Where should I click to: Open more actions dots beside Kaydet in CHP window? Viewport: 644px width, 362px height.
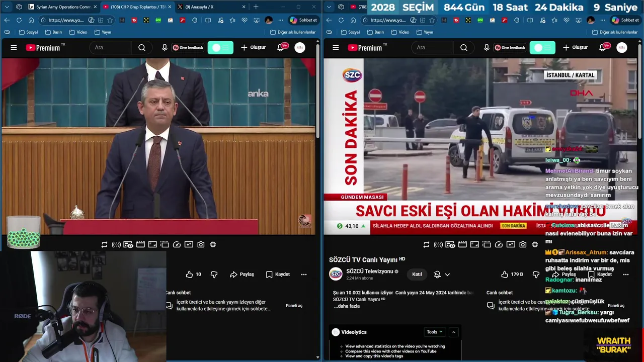coord(304,275)
